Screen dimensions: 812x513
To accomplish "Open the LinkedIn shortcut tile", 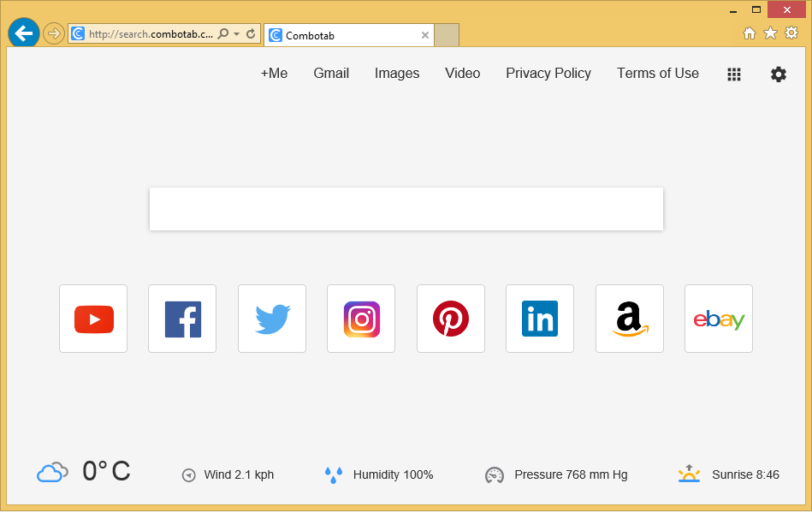I will 540,319.
